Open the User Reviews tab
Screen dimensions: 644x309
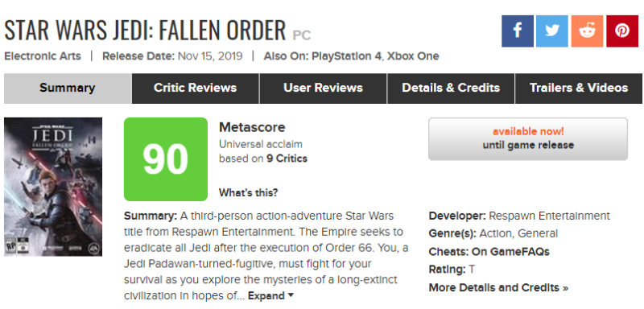point(323,89)
